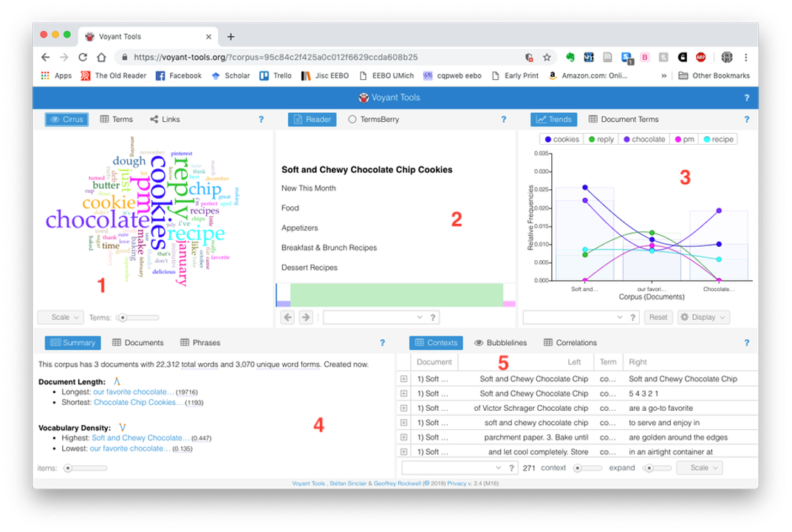Switch to the TermsBerry tab

(373, 119)
